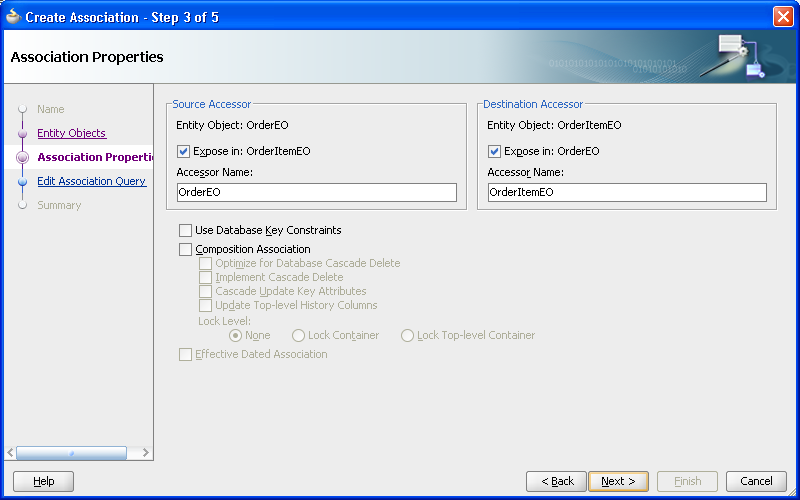Click the Entity Object: OrderItemEO label
The height and width of the screenshot is (500, 800).
pos(554,125)
